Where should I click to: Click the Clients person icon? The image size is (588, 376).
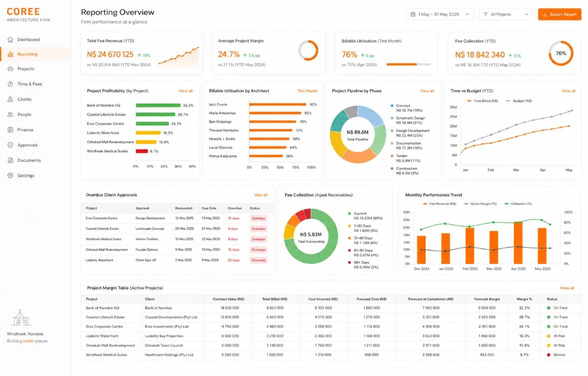(10, 99)
